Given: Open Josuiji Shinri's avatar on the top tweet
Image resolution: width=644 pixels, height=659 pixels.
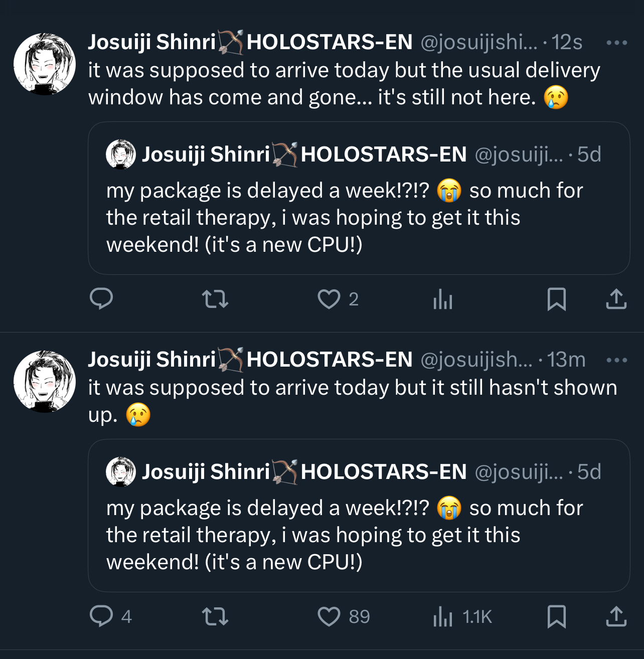Looking at the screenshot, I should click(44, 64).
